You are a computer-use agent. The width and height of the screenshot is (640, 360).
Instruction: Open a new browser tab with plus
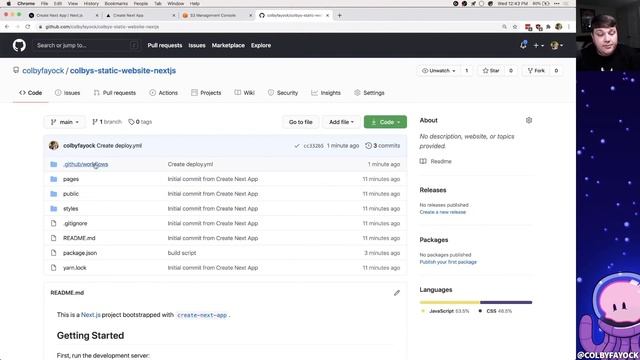point(339,16)
